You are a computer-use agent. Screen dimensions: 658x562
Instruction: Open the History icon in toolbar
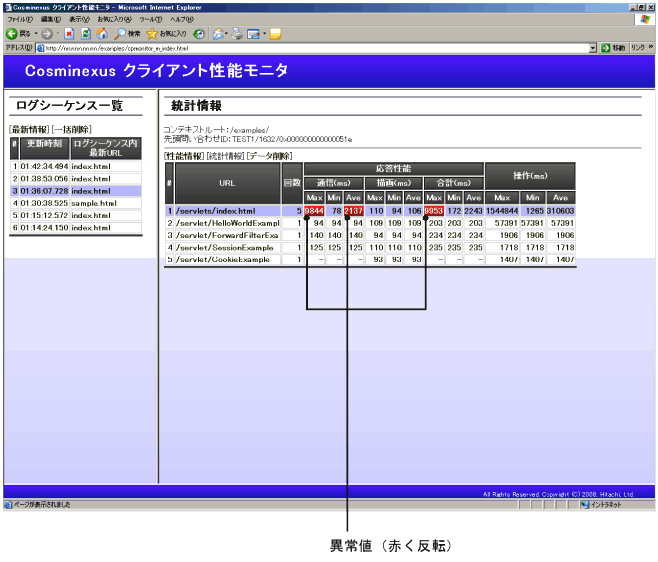(x=199, y=34)
